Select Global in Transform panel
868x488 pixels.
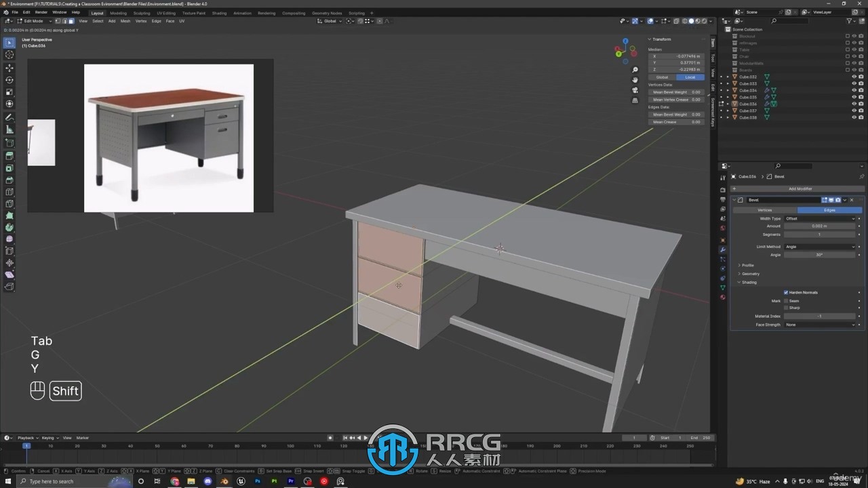[662, 77]
